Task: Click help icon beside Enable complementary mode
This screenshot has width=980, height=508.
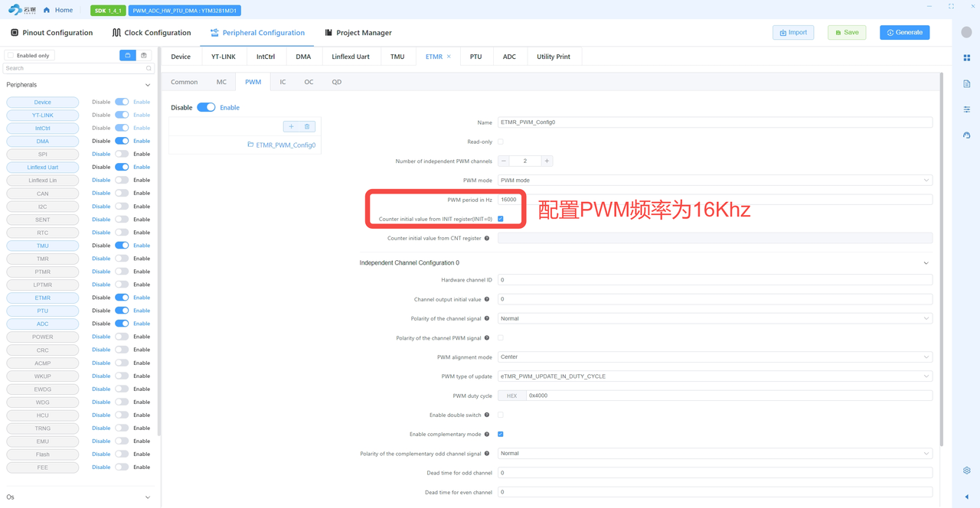Action: (x=487, y=434)
